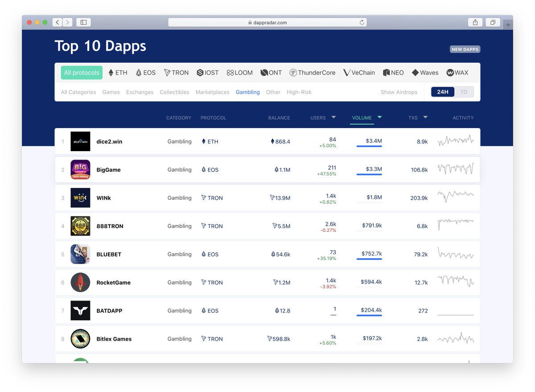This screenshot has height=392, width=535.
Task: Open the BigGame dapp logo
Action: (x=80, y=169)
